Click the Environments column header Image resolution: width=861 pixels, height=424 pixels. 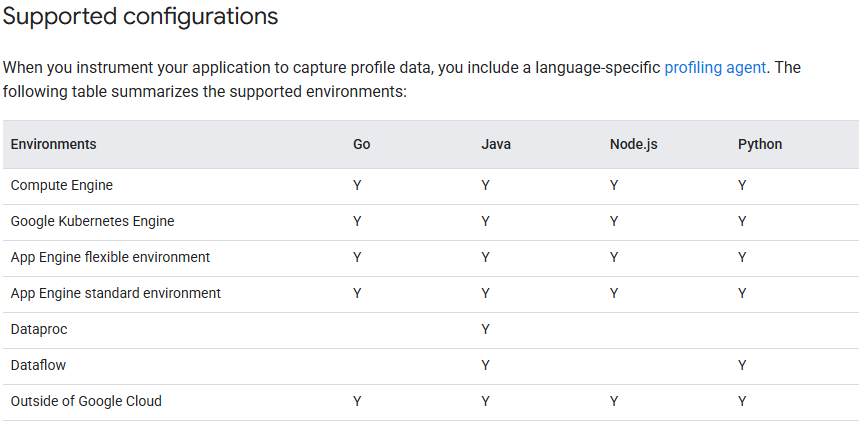pyautogui.click(x=53, y=144)
